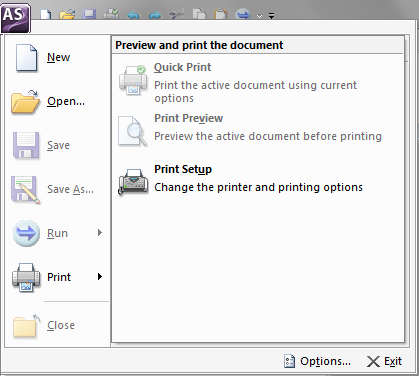Screen dimensions: 419x376
Task: Click the blue Run arrow icon
Action: 26,233
